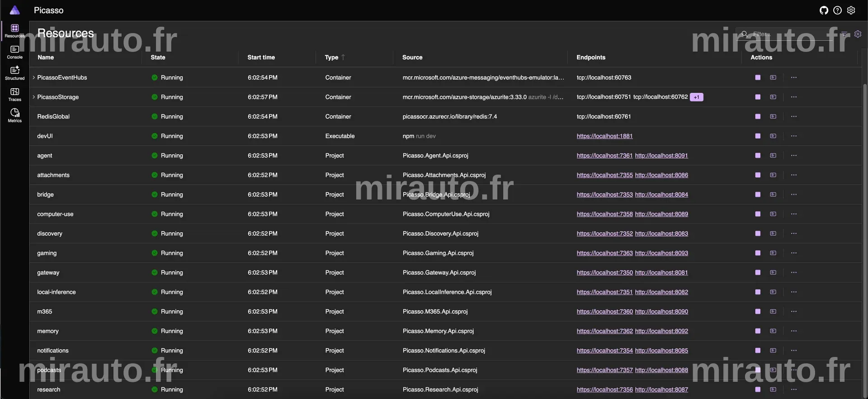Stop the devUI executable
This screenshot has height=399, width=868.
[758, 136]
